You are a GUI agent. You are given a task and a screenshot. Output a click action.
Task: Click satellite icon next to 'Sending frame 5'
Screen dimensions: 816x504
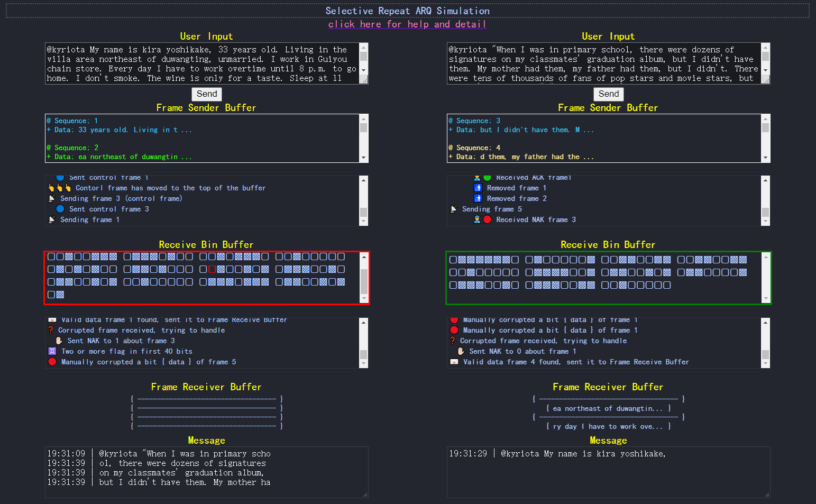point(453,209)
